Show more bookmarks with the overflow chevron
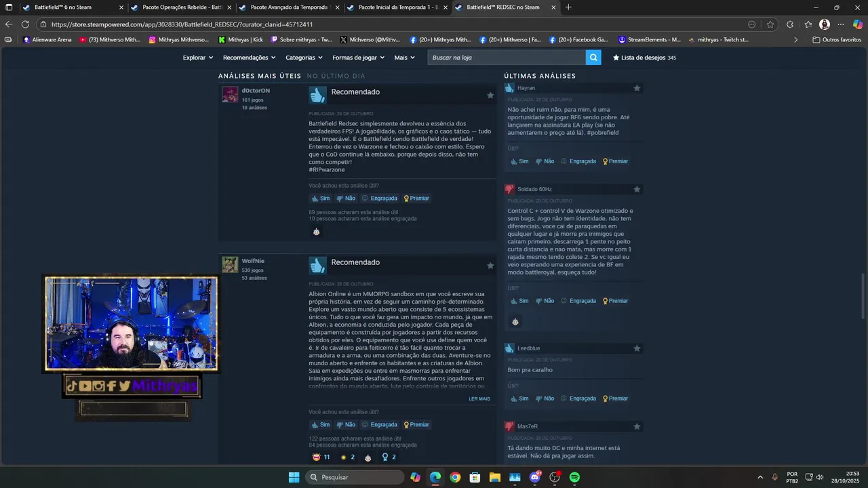 click(x=795, y=40)
